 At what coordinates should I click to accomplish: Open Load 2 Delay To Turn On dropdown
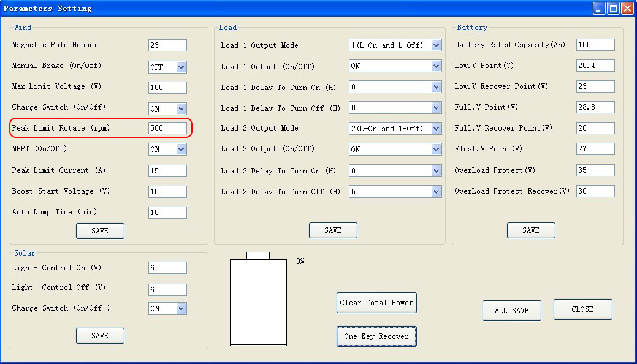[395, 170]
